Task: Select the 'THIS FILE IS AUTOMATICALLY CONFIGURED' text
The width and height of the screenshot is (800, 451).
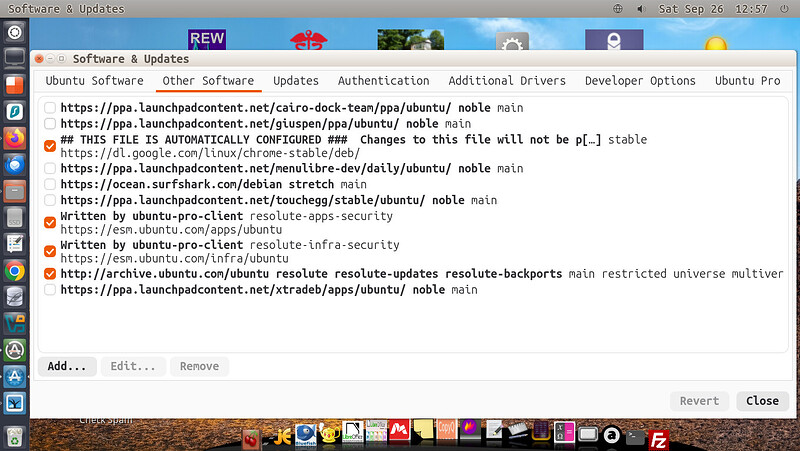Action: (201, 140)
